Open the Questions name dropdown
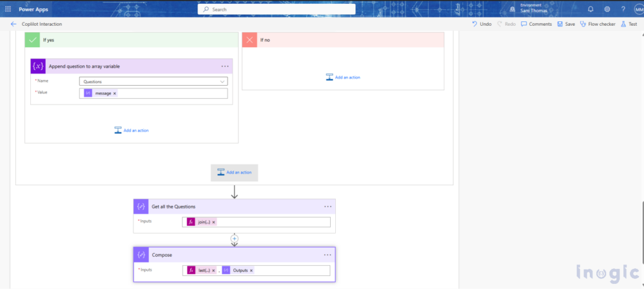The height and width of the screenshot is (289, 644). pos(153,81)
